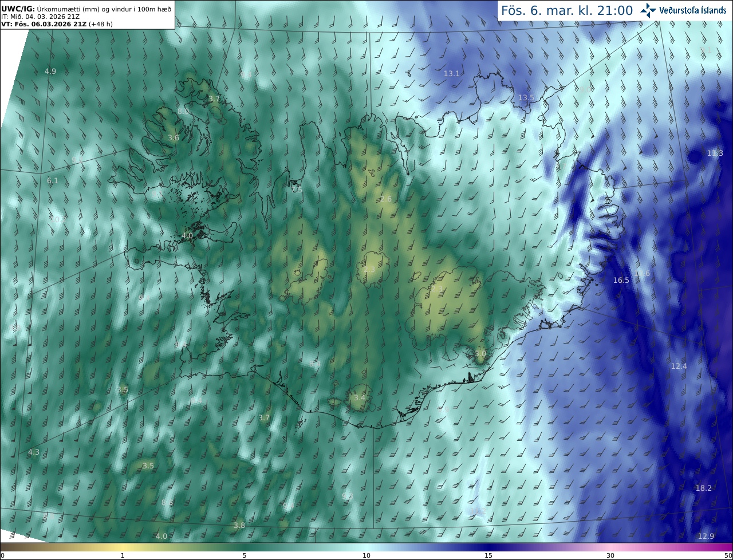The height and width of the screenshot is (560, 733).
Task: Click the 'VT: Fös. 06.03.2026 21Z (+48 h)' line
Action: coord(57,24)
